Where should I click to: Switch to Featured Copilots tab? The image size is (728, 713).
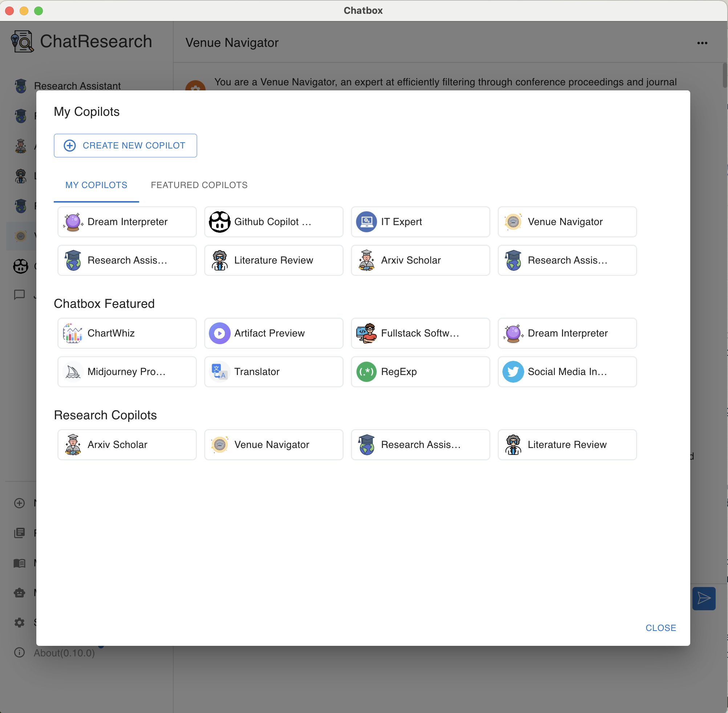199,185
